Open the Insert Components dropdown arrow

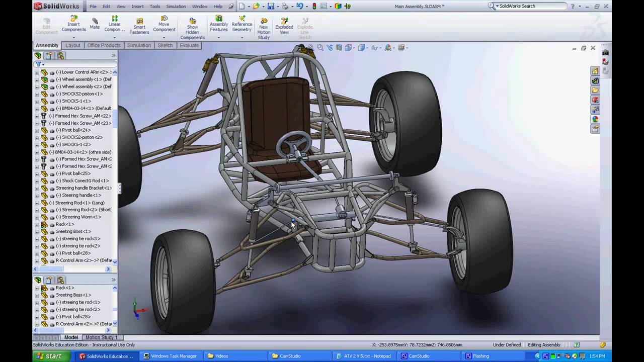tap(73, 37)
